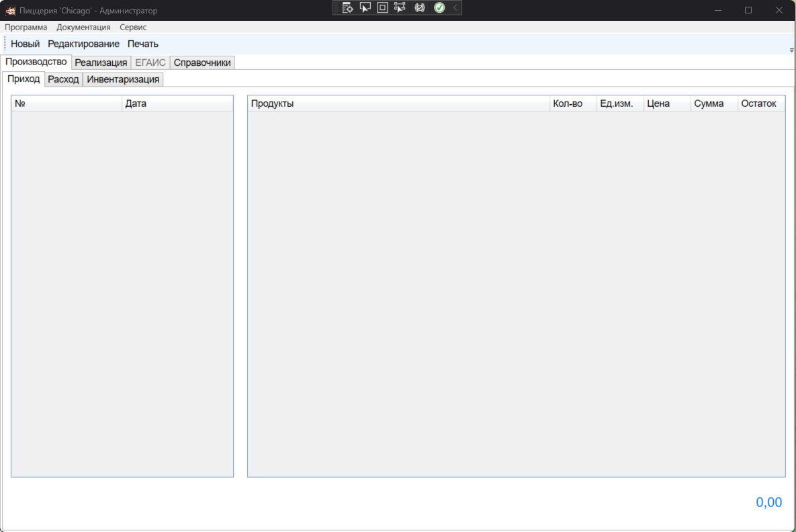Maximize the Пиццерия Chicago window

[748, 10]
